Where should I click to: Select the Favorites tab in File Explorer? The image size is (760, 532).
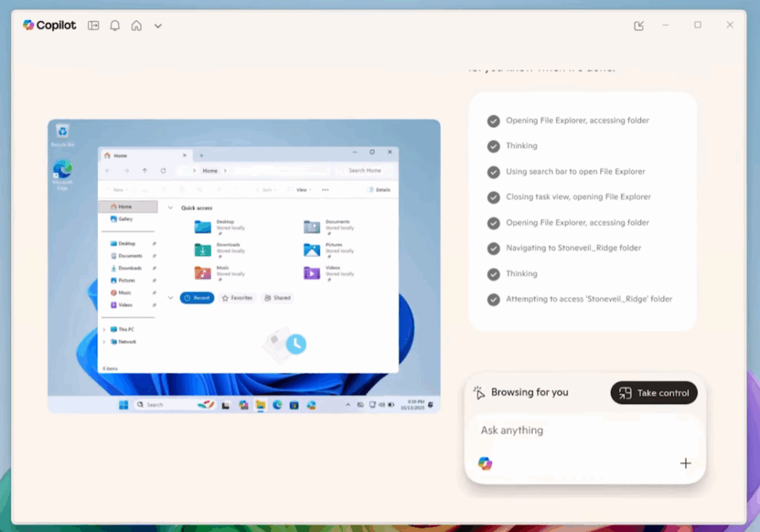point(237,298)
